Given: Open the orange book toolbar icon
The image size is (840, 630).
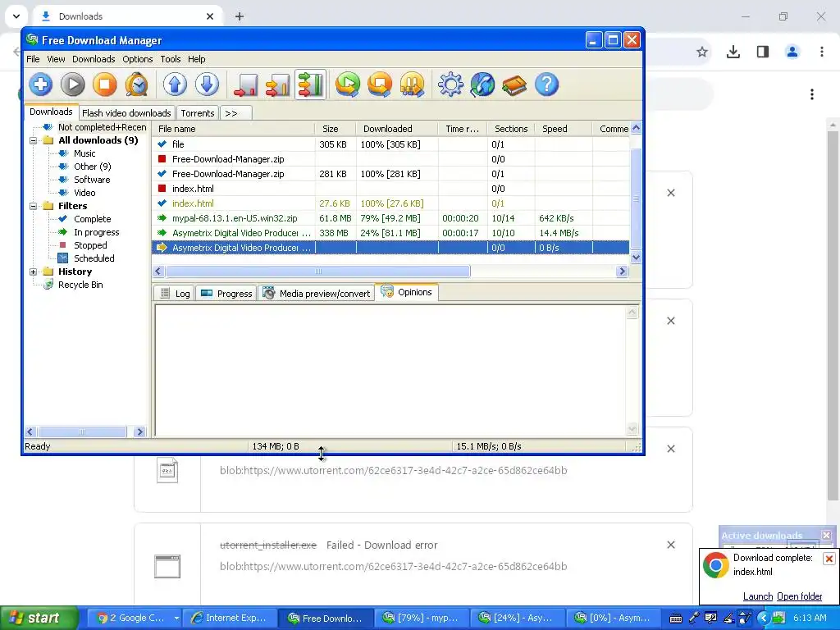Looking at the screenshot, I should click(514, 84).
